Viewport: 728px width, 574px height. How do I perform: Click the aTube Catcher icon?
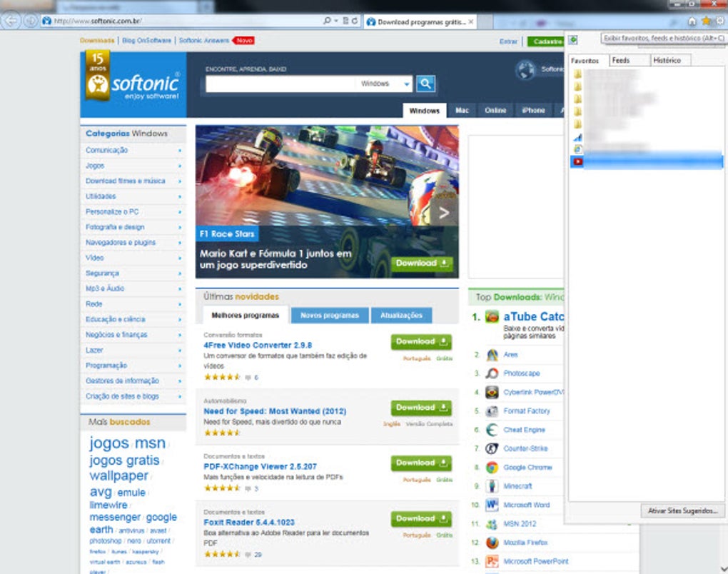point(492,317)
